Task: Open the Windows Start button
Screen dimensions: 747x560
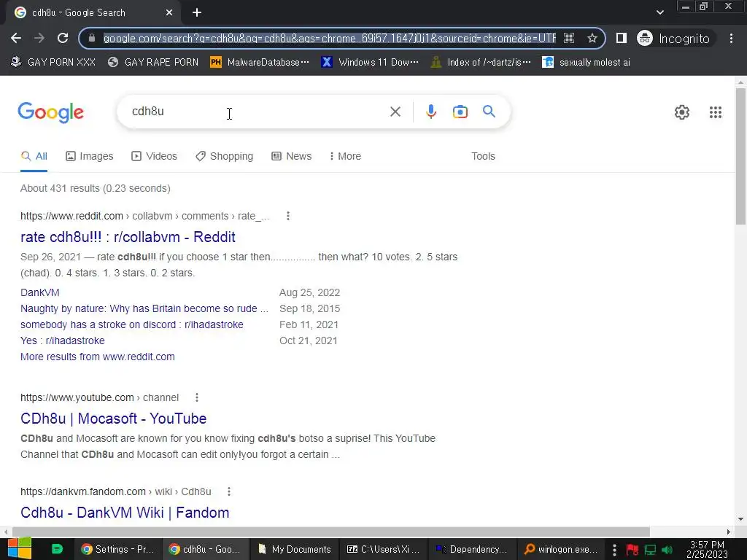Action: tap(19, 549)
